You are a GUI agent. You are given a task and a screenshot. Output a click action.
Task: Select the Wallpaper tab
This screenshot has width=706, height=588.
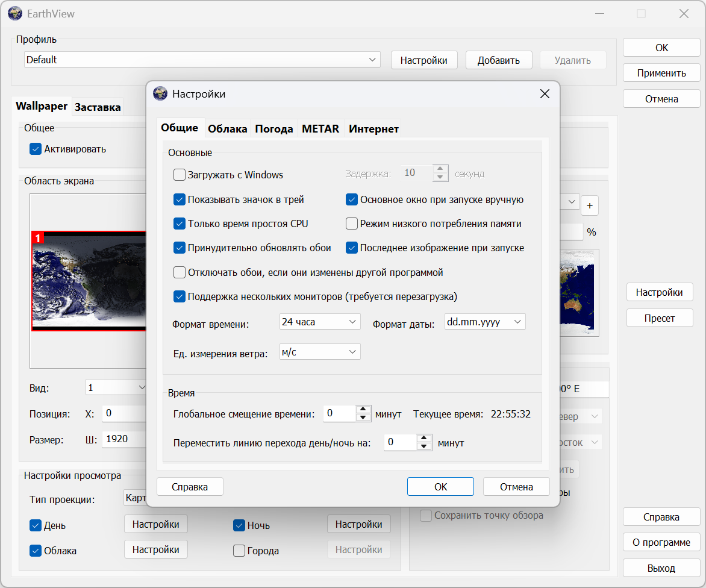[x=42, y=106]
